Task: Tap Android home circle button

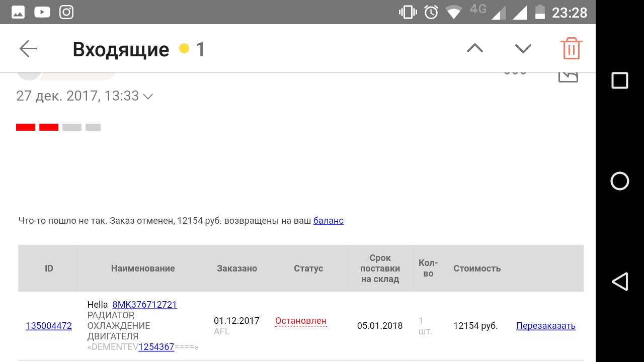Action: click(620, 181)
